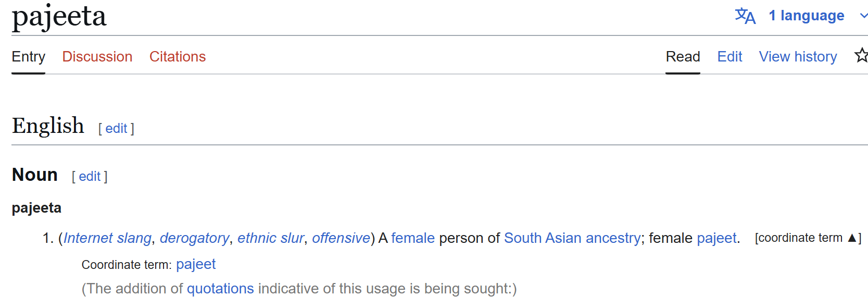The width and height of the screenshot is (868, 308).
Task: Open the offensive label link
Action: coord(341,238)
